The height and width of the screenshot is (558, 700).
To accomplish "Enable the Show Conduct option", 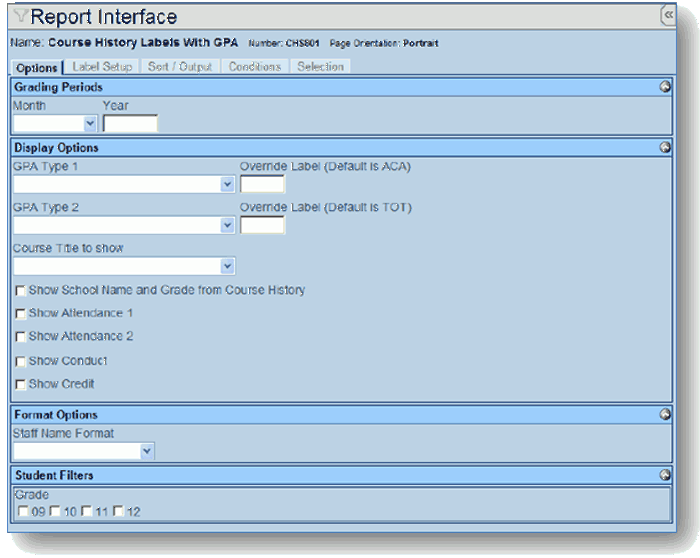I will tap(21, 361).
